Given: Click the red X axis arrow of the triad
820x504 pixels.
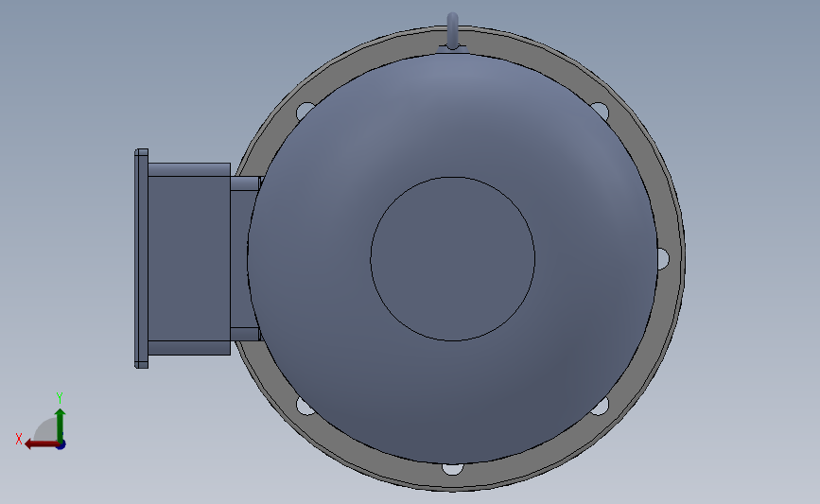Looking at the screenshot, I should tap(41, 444).
